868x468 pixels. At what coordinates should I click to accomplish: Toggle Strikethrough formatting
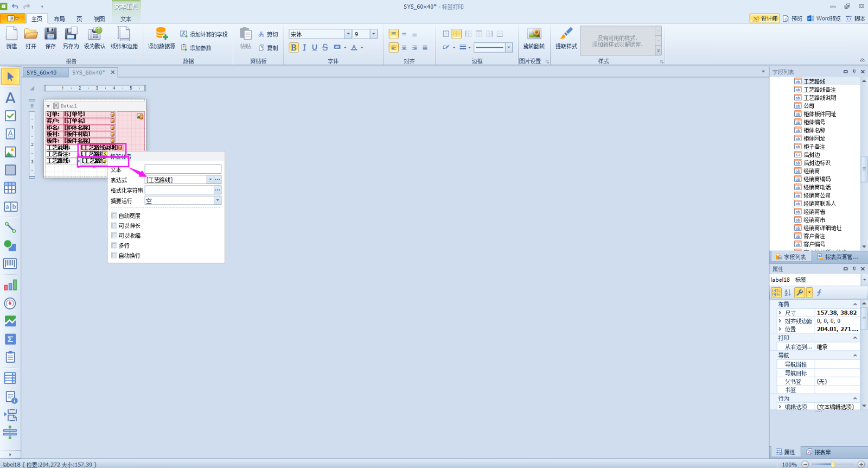point(325,48)
